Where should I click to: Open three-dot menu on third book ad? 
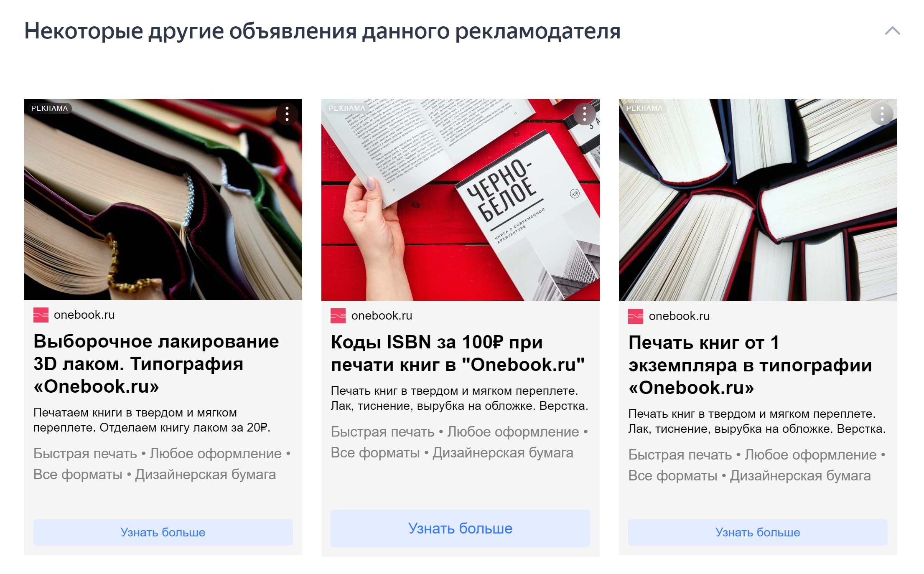click(882, 114)
